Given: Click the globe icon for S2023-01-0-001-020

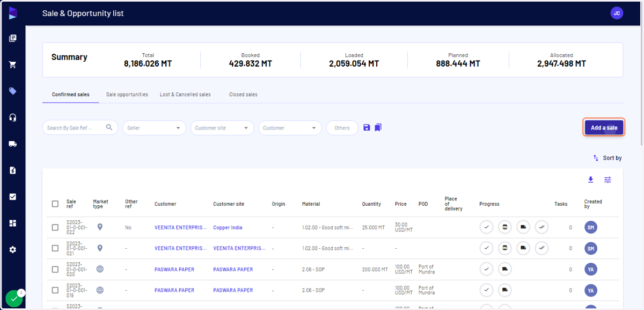Looking at the screenshot, I should point(100,269).
